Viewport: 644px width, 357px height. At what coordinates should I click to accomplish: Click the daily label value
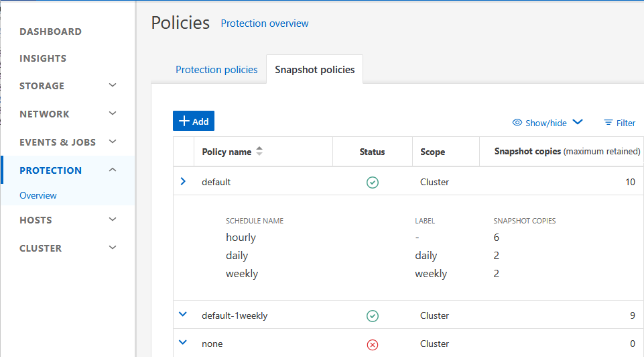[x=426, y=256]
